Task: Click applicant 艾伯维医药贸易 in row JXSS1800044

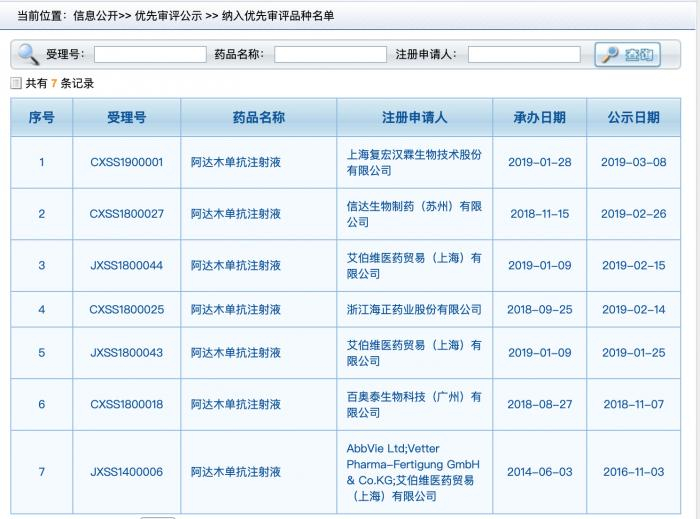Action: (x=414, y=266)
